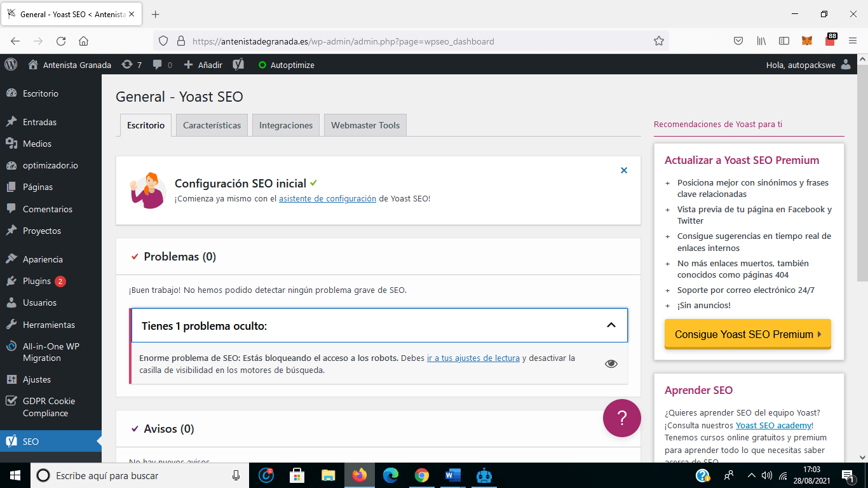Go forward in browser history
868x488 pixels.
pos(38,41)
